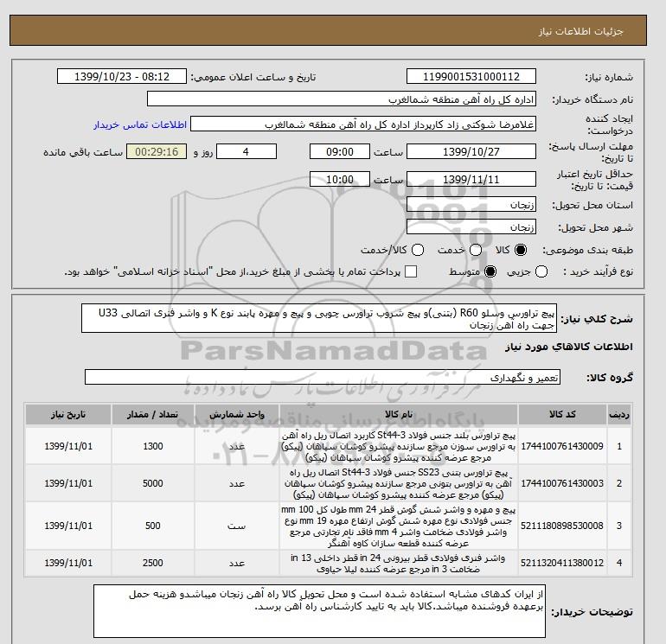Image resolution: width=666 pixels, height=644 pixels.
Task: Click the buyer notes text area
Action: tap(319, 611)
